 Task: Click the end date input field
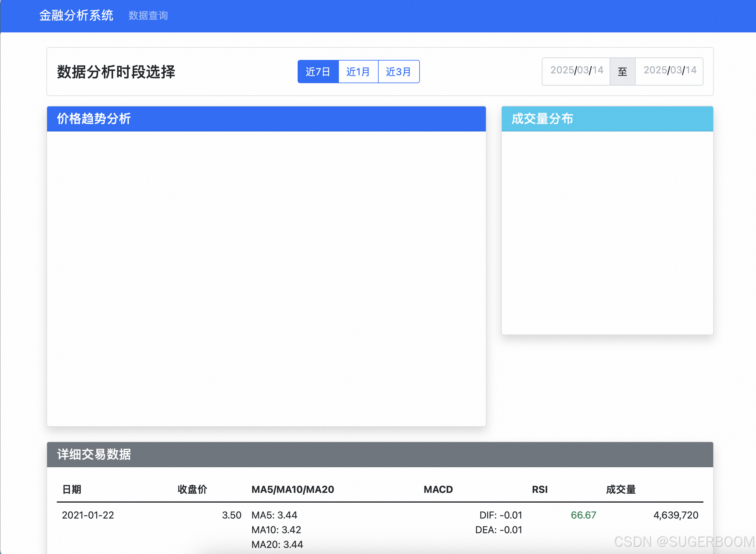(669, 71)
